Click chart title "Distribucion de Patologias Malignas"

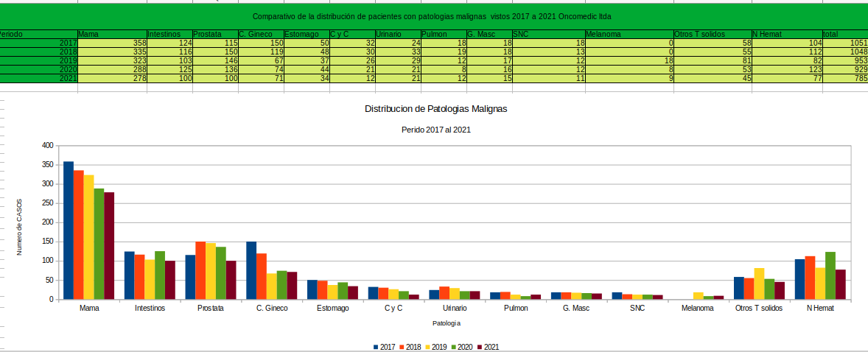click(435, 108)
